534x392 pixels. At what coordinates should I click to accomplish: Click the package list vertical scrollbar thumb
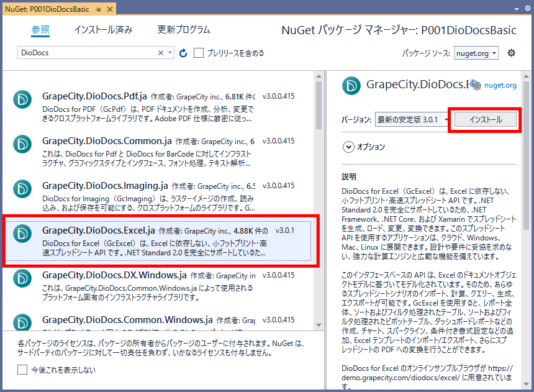point(319,105)
